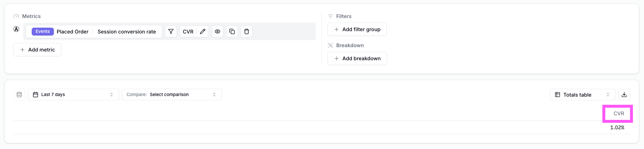Click the Add filter group button
The width and height of the screenshot is (644, 149).
357,29
